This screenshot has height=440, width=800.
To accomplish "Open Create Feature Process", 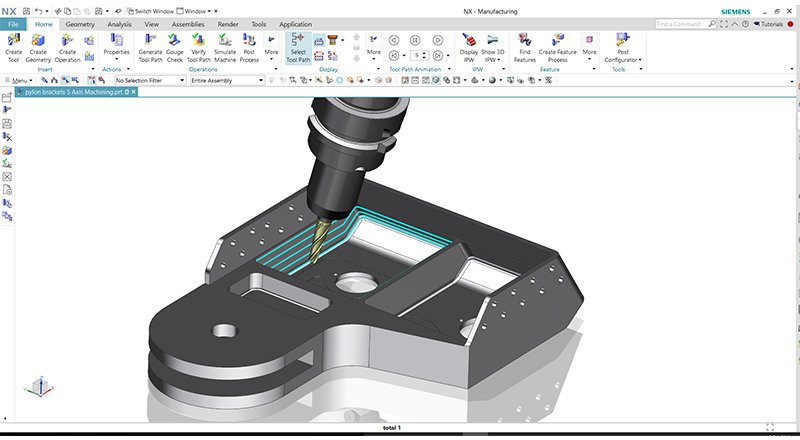I will click(558, 48).
